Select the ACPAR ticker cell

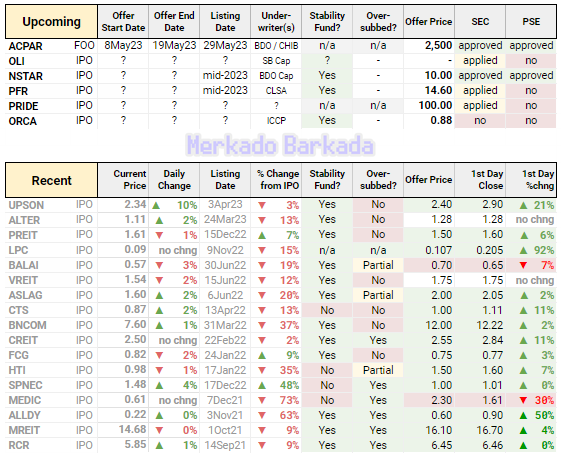[25, 46]
